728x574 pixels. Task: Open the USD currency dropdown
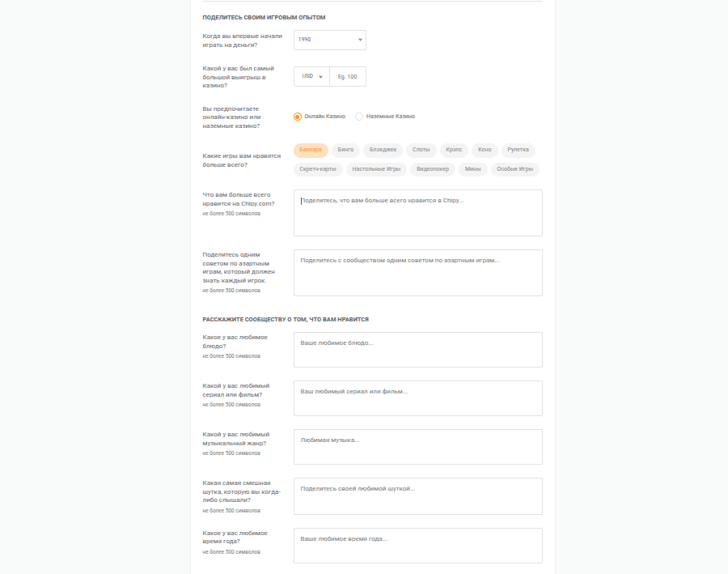pos(311,76)
